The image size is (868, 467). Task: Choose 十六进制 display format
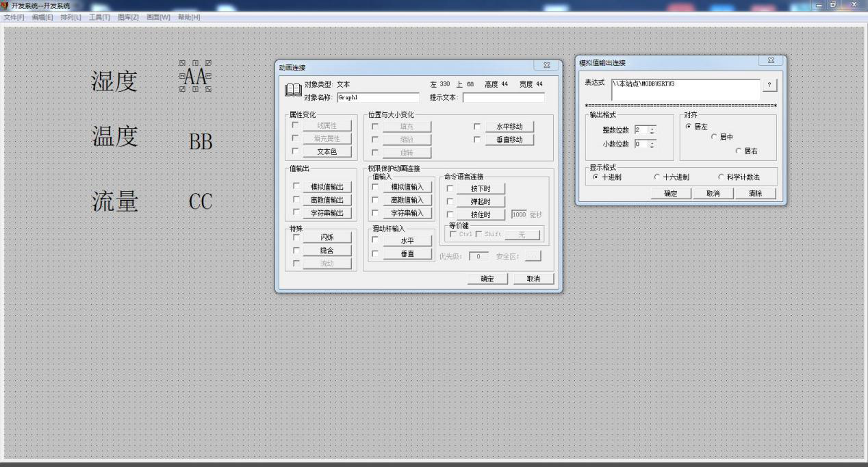pos(658,177)
